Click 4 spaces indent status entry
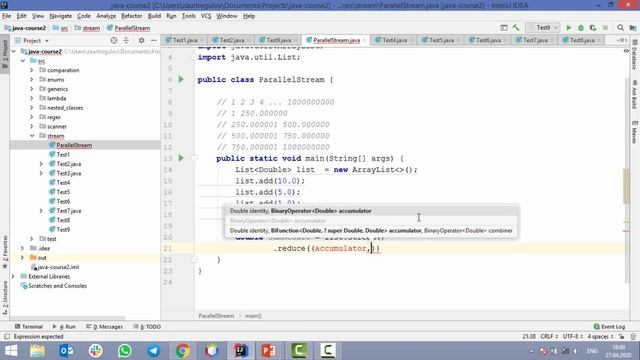 (x=600, y=337)
